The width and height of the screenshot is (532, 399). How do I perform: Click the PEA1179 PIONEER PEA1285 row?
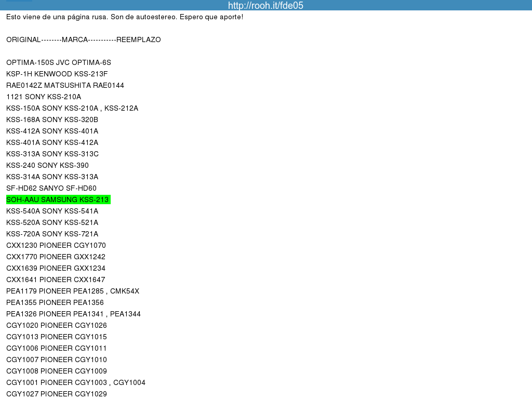click(72, 291)
